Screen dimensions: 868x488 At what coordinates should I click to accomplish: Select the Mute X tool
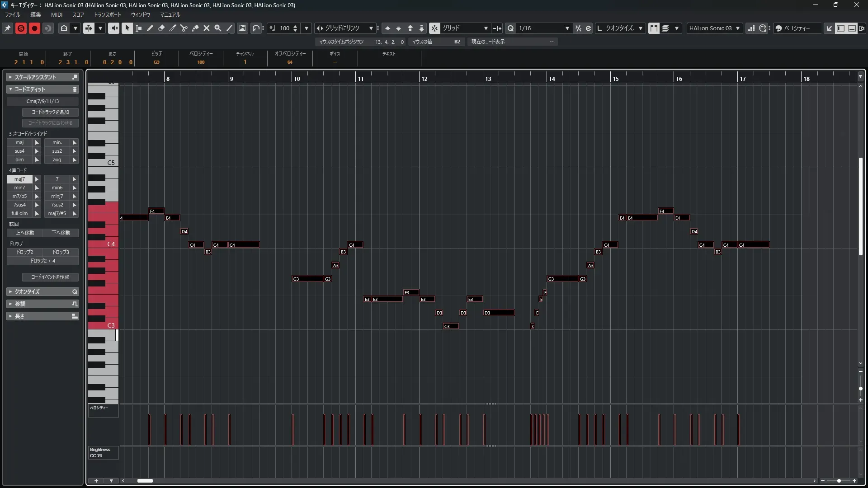207,28
